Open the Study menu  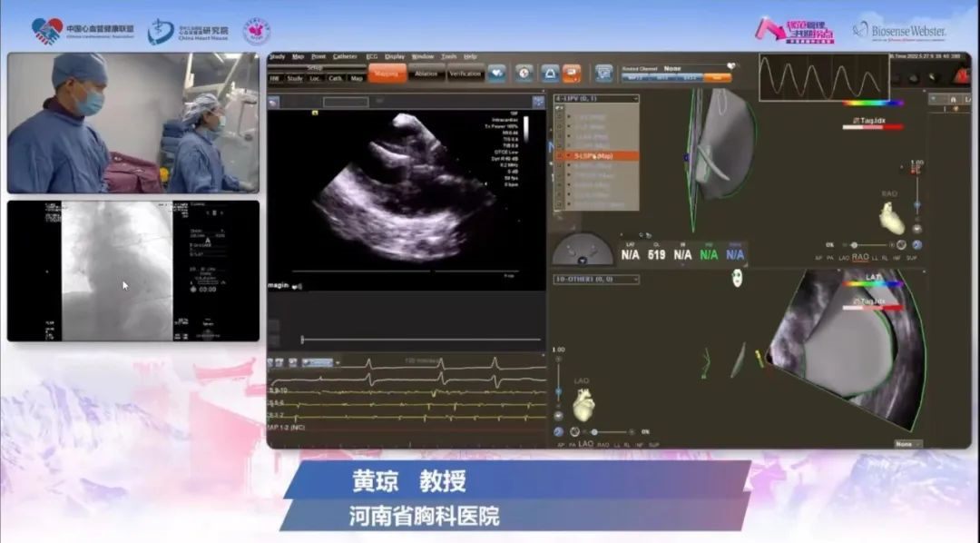tap(277, 57)
